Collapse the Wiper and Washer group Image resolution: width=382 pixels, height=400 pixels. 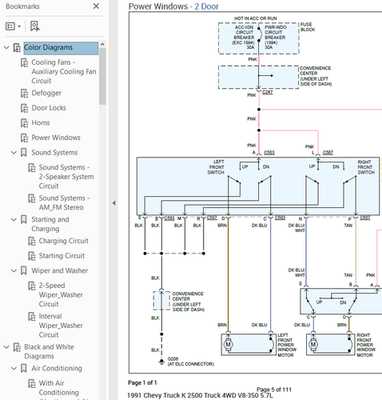14,271
